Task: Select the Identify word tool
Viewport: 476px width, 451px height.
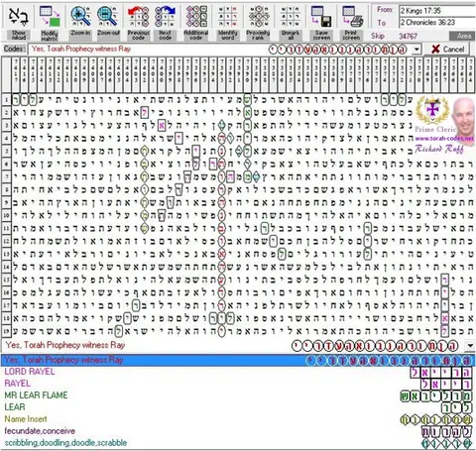Action: [227, 17]
